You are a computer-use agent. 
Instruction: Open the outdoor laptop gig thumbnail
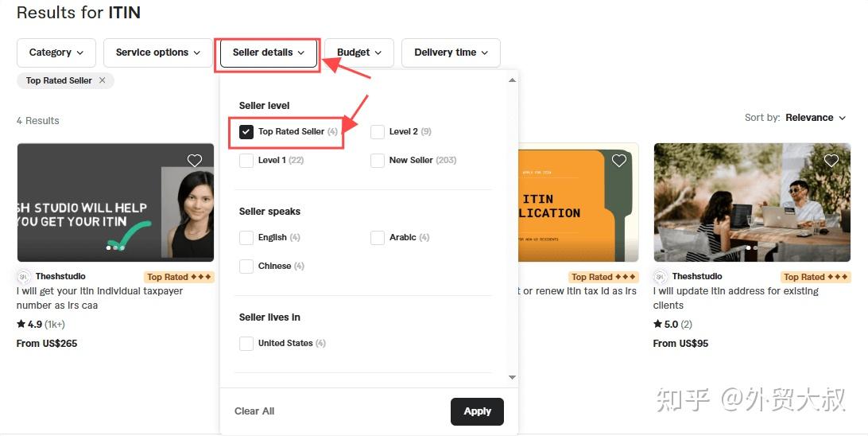[751, 203]
